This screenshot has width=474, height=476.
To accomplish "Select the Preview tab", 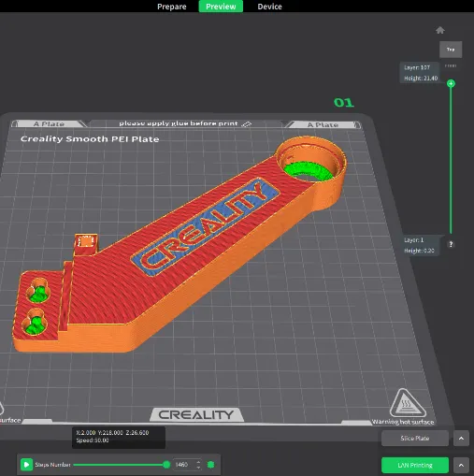I will coord(221,7).
